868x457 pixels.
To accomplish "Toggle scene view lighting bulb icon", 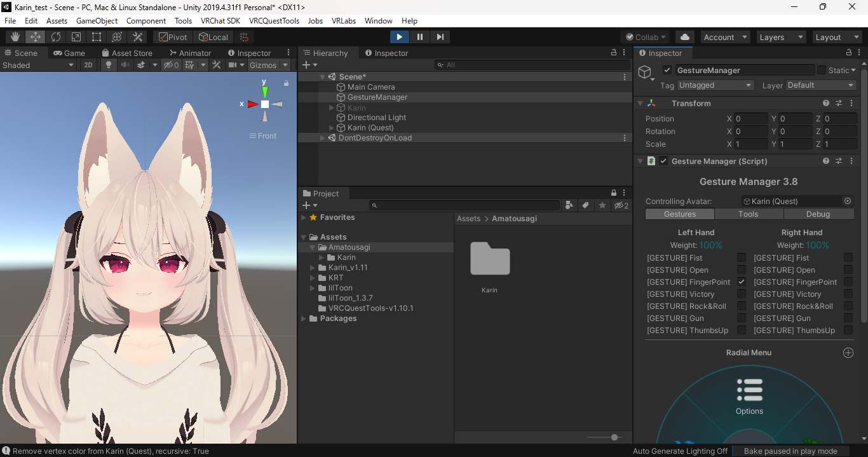I will [108, 65].
